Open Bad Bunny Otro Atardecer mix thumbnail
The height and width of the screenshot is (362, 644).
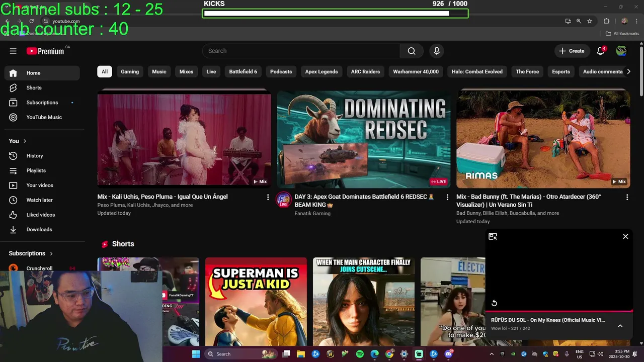tap(543, 139)
